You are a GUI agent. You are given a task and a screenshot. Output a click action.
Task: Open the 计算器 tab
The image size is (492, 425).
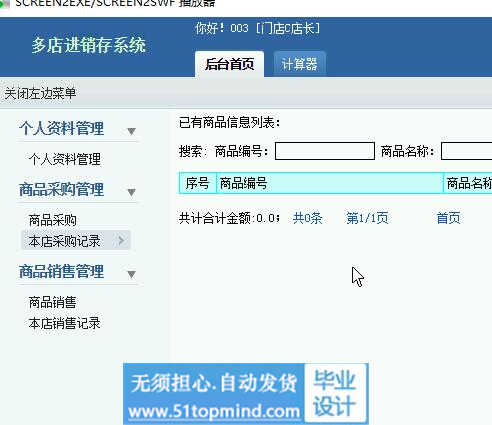coord(299,64)
